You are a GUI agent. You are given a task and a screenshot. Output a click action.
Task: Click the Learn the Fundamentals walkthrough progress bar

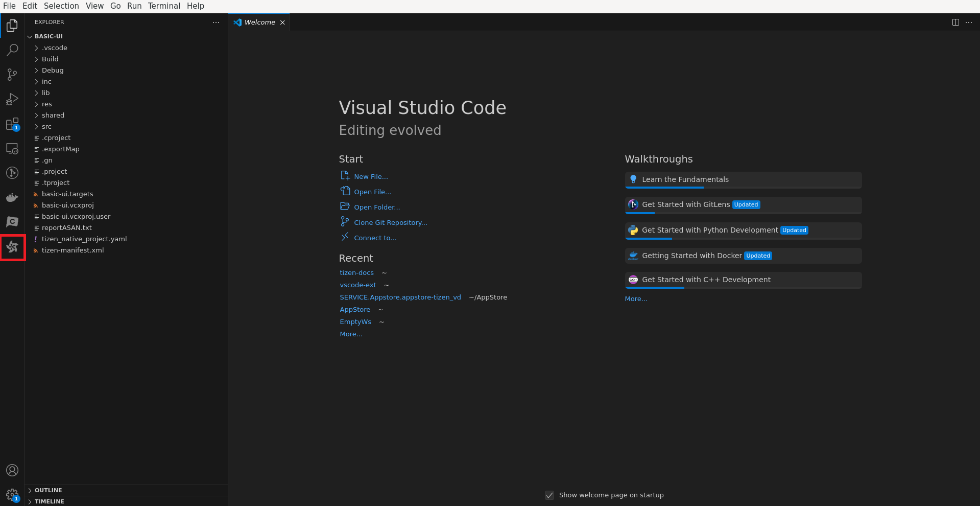[664, 188]
